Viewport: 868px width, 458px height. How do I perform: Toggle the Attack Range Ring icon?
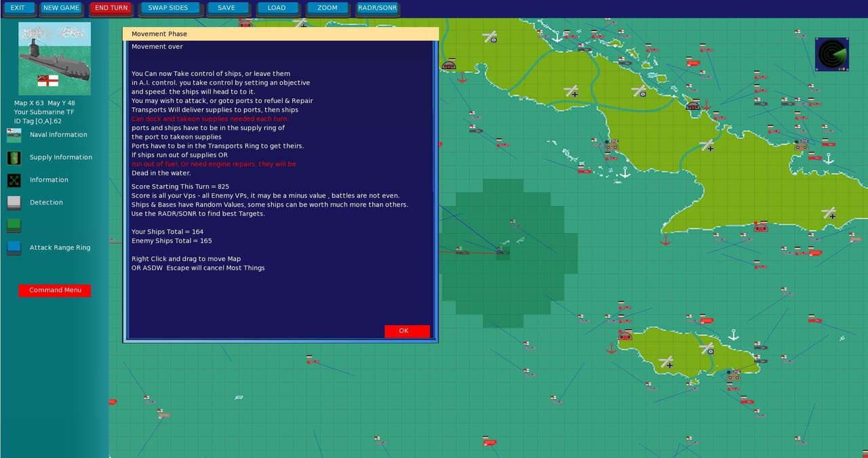(x=14, y=248)
